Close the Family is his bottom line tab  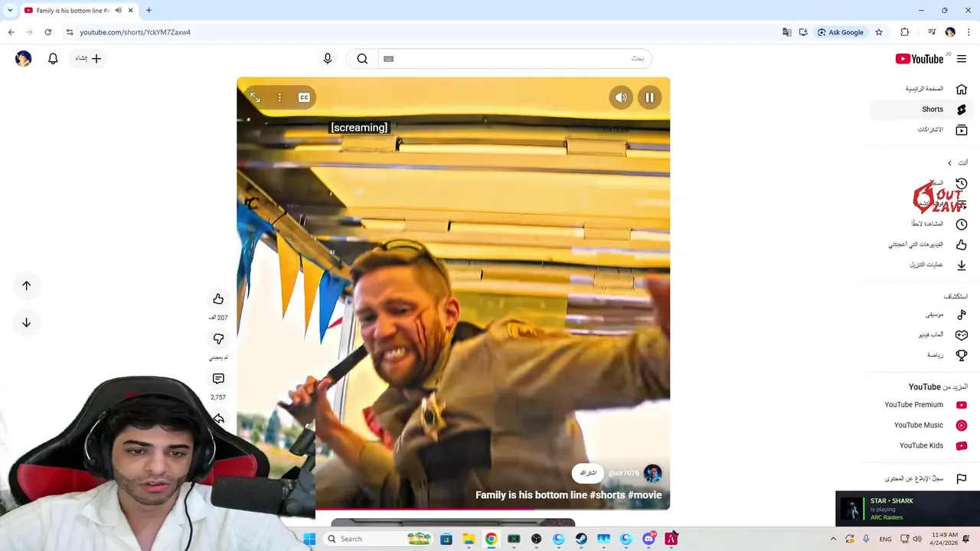(130, 10)
